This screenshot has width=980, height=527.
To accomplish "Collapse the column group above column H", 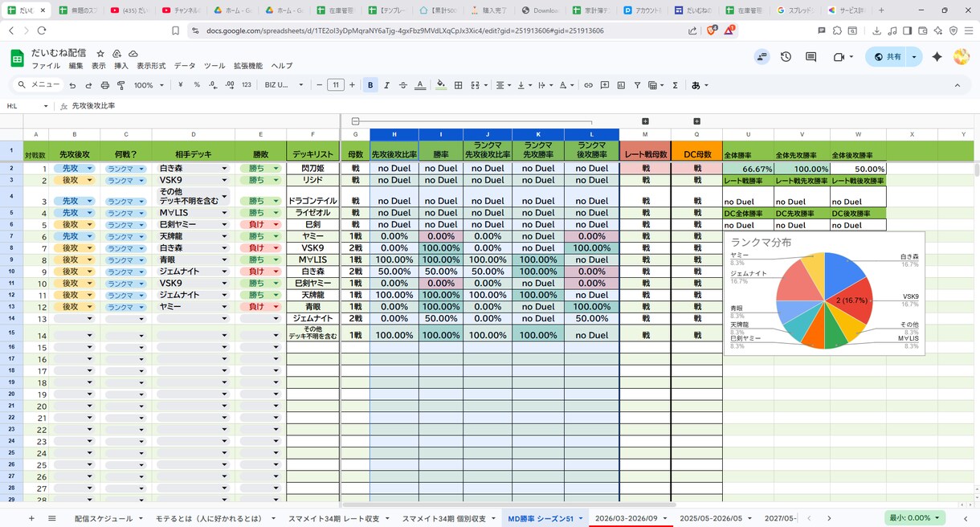I will (355, 121).
